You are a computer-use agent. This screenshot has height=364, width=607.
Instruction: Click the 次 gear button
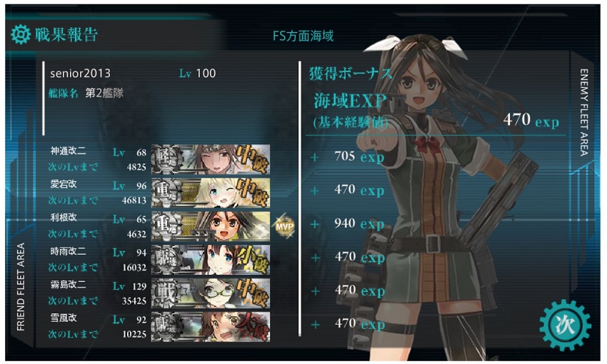(x=565, y=325)
